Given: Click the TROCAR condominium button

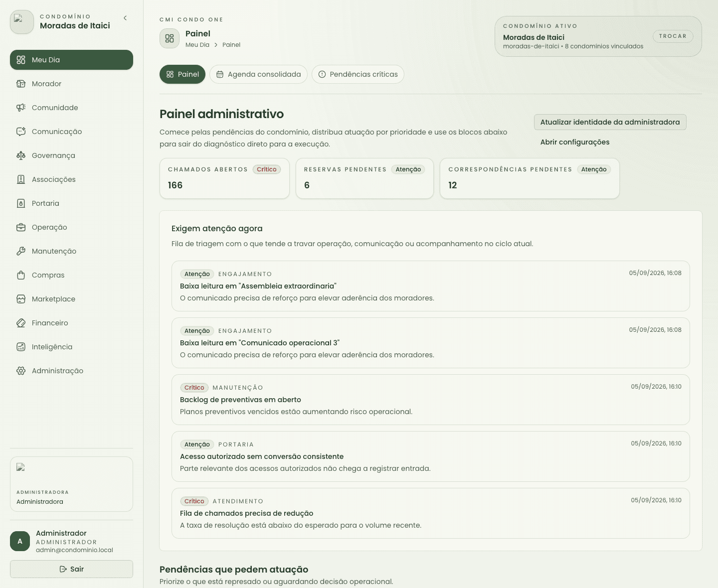Looking at the screenshot, I should tap(673, 36).
